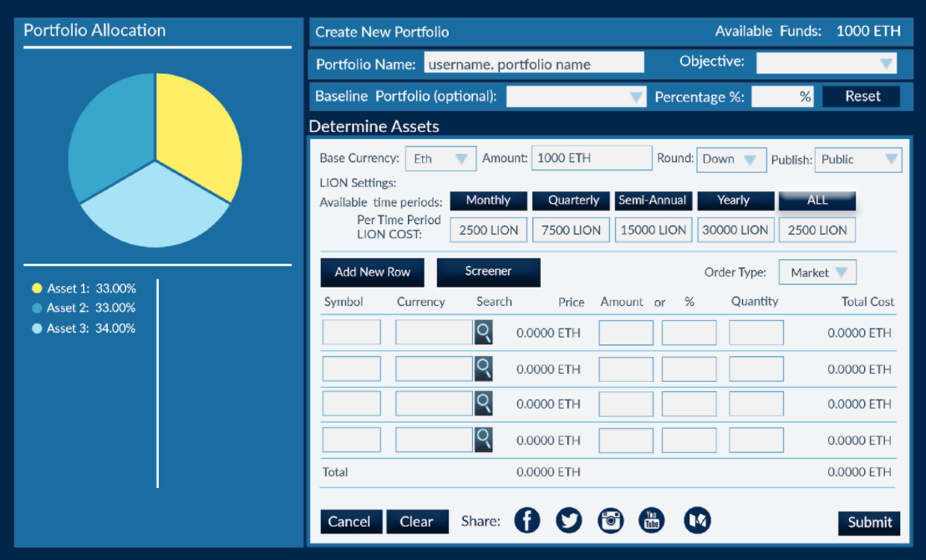
Task: Submit the new portfolio
Action: point(868,522)
